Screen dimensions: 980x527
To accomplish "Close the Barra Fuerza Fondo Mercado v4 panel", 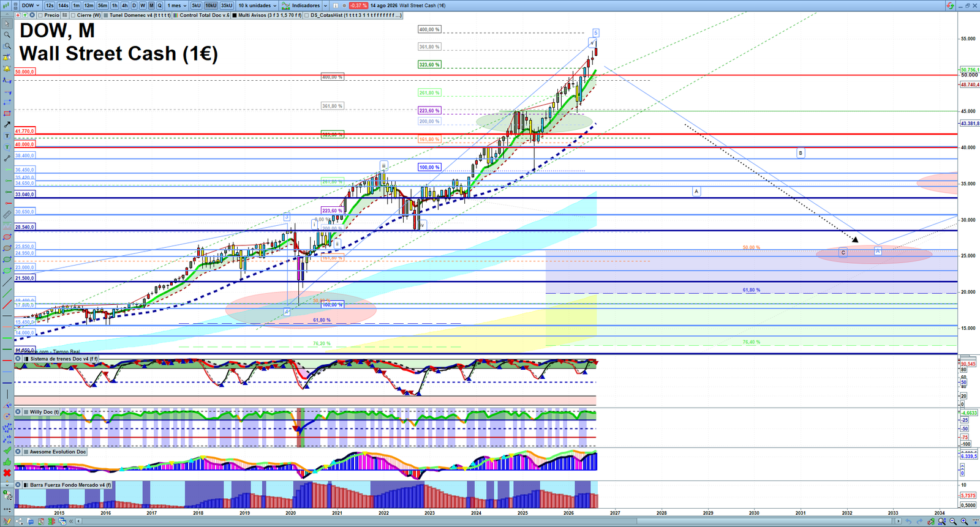I will click(18, 485).
